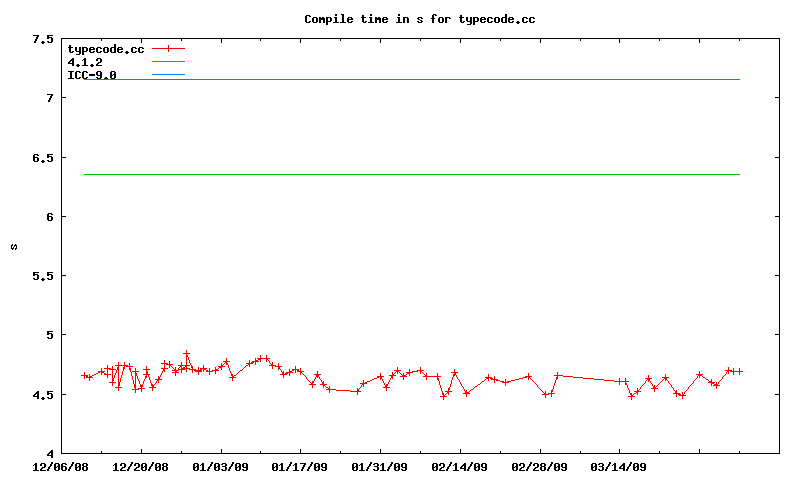Click the 5.5 y-axis tick label
The width and height of the screenshot is (800, 480).
tap(42, 275)
